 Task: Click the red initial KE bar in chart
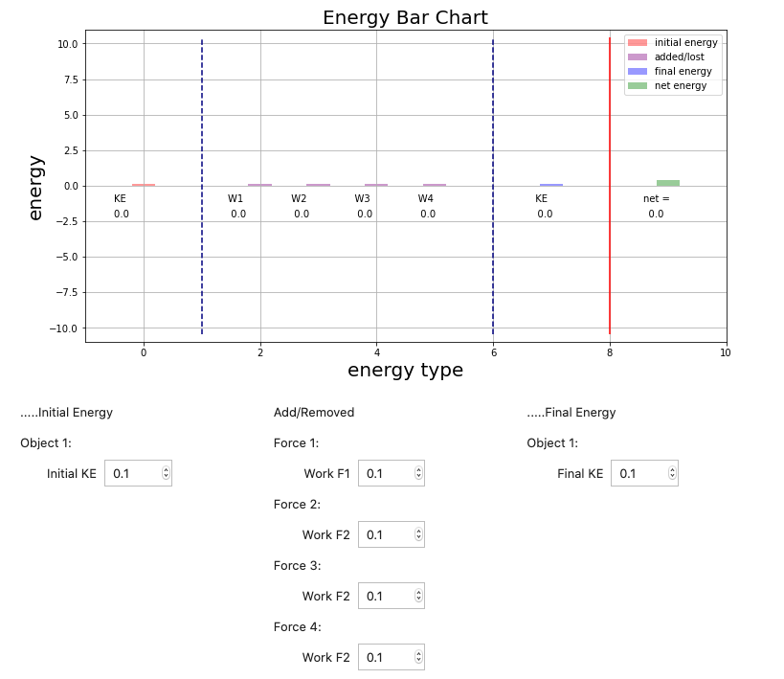(144, 185)
